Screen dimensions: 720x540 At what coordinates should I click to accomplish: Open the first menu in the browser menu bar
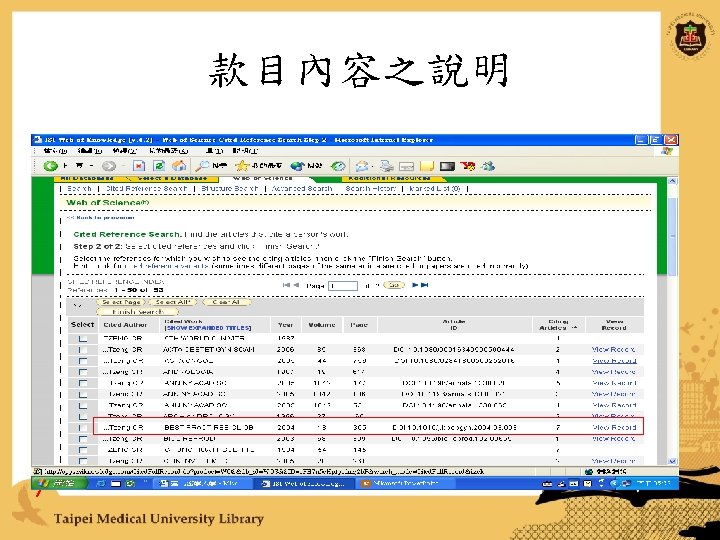(56, 151)
